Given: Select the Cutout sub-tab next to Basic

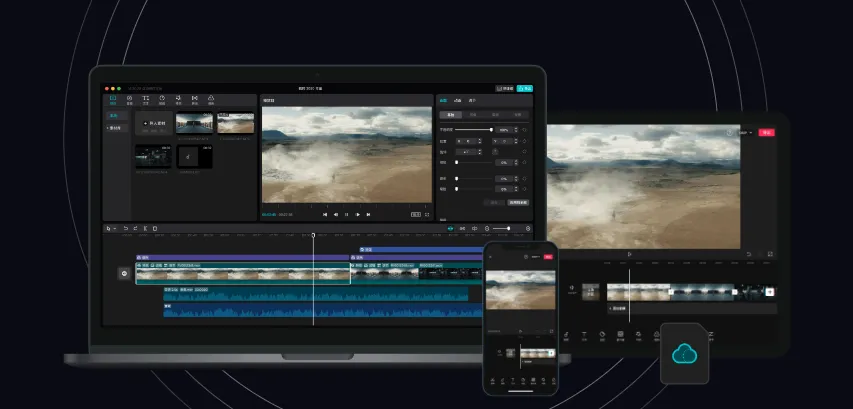Looking at the screenshot, I should 473,115.
